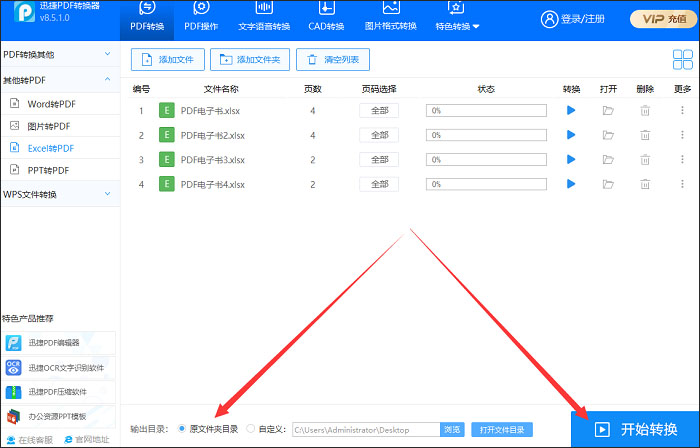Start conversion for PDF电子书2.xlsx row
This screenshot has width=700, height=448.
click(571, 135)
